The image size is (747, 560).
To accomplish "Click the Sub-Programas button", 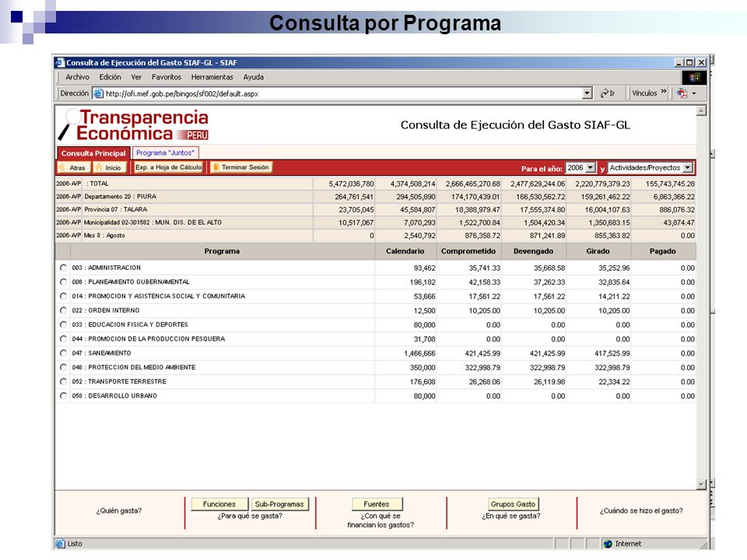I will coord(279,504).
